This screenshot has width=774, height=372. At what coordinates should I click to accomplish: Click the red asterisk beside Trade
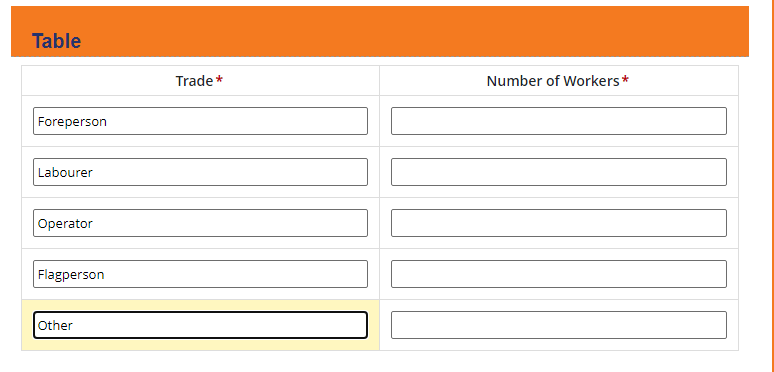tap(220, 80)
